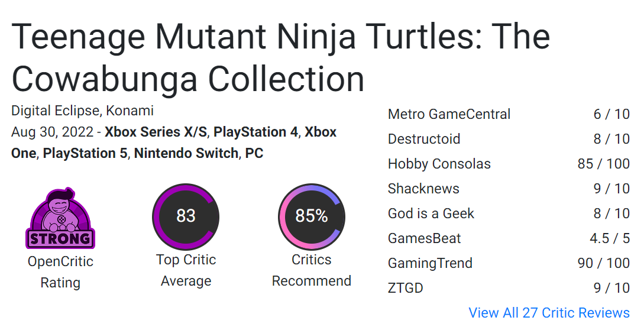Open the Destructoid review

(x=424, y=139)
